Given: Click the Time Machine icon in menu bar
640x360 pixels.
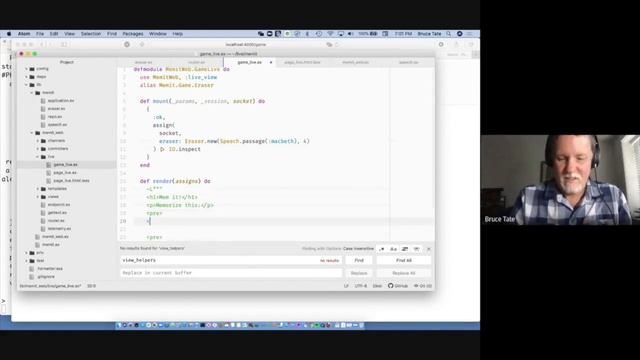Looking at the screenshot, I should [319, 34].
